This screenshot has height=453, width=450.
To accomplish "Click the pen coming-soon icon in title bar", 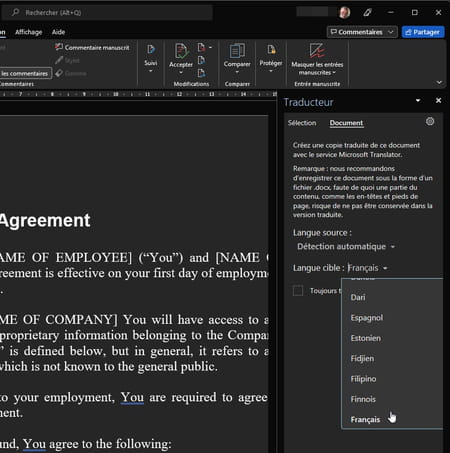I will [367, 13].
